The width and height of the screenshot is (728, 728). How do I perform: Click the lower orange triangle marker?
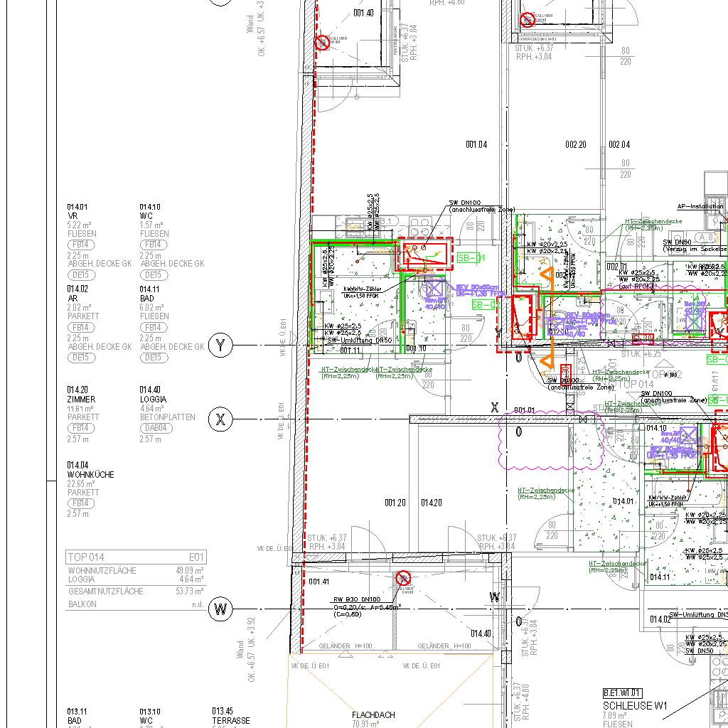click(547, 359)
